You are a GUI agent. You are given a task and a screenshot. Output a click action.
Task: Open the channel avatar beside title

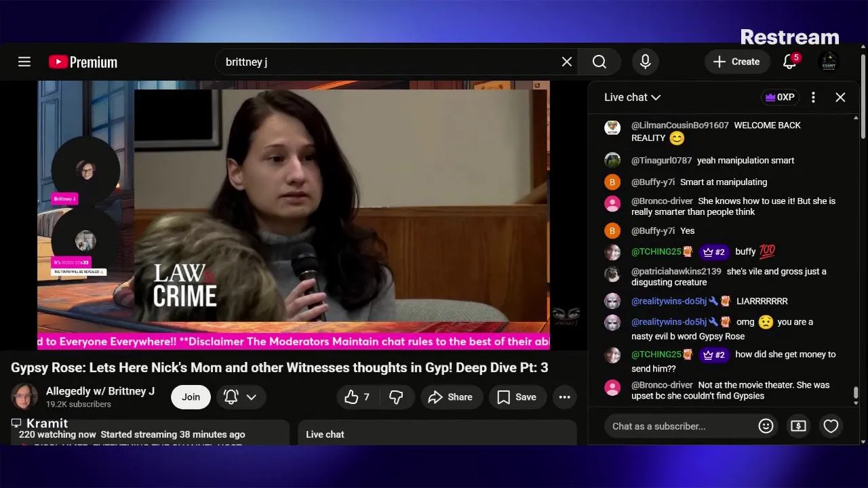24,397
